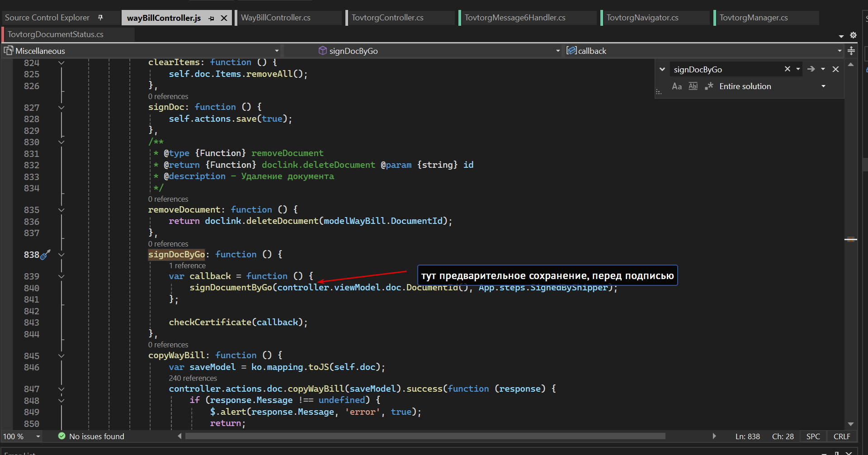Expand the replace mode chevron in find box
Image resolution: width=868 pixels, height=455 pixels.
tap(662, 69)
